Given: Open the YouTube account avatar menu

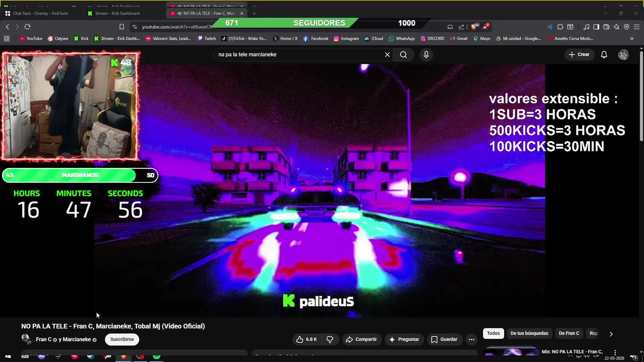Looking at the screenshot, I should point(623,54).
